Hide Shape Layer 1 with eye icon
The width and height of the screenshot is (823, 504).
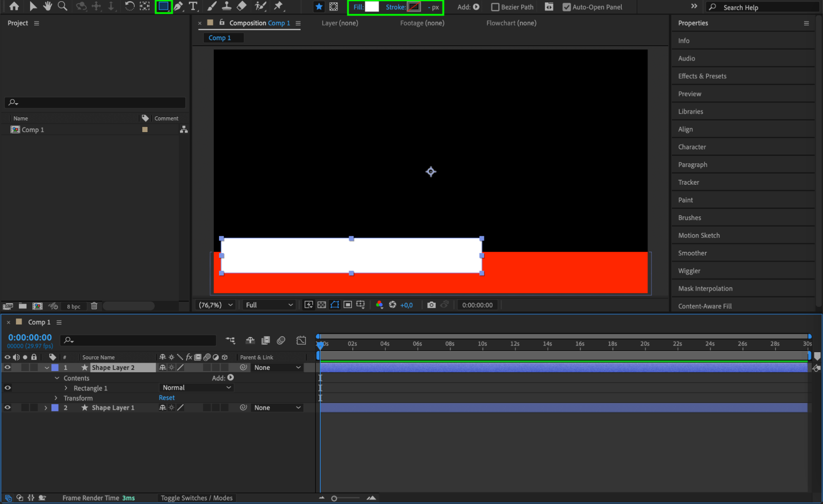click(x=7, y=408)
